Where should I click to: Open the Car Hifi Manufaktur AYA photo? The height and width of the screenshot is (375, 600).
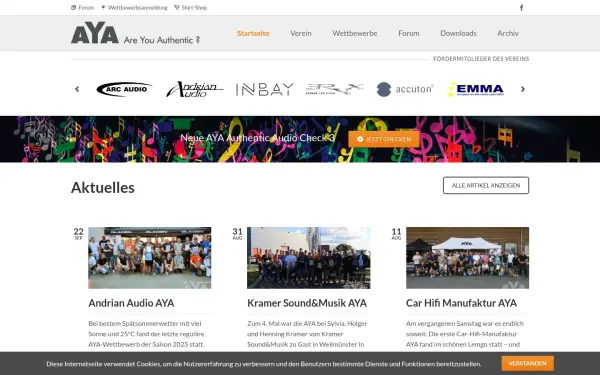click(467, 258)
